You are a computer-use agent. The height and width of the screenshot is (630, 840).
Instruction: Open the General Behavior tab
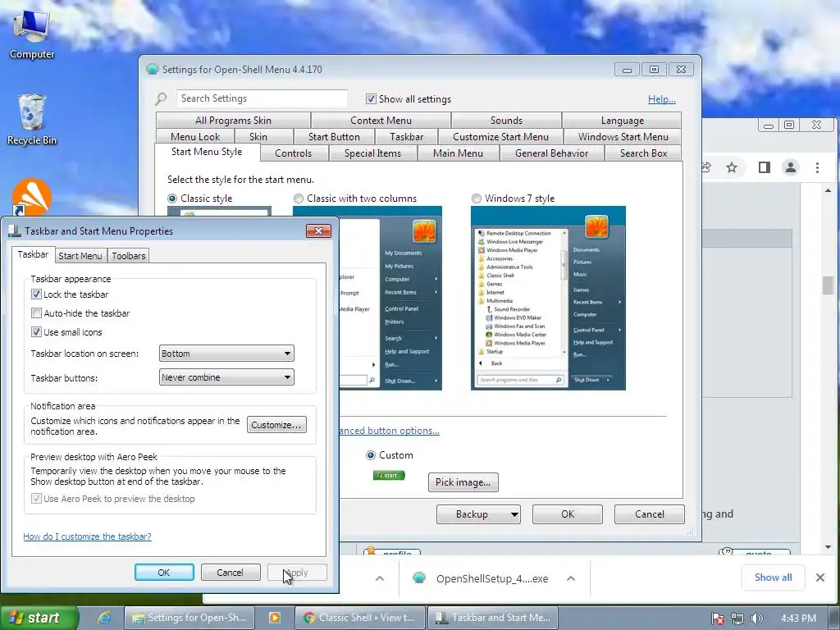[x=552, y=153]
